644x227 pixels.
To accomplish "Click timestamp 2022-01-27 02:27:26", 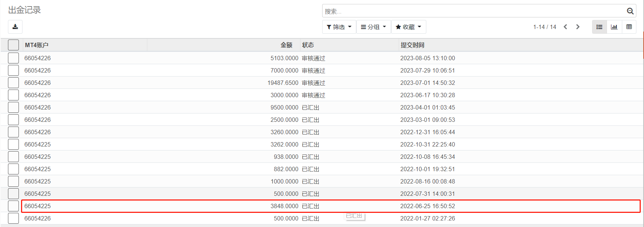I will (x=427, y=218).
